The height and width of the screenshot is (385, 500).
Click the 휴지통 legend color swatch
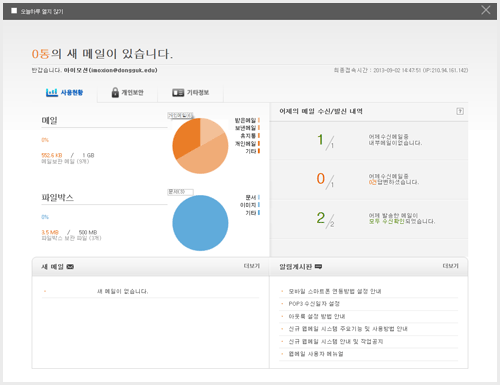259,136
